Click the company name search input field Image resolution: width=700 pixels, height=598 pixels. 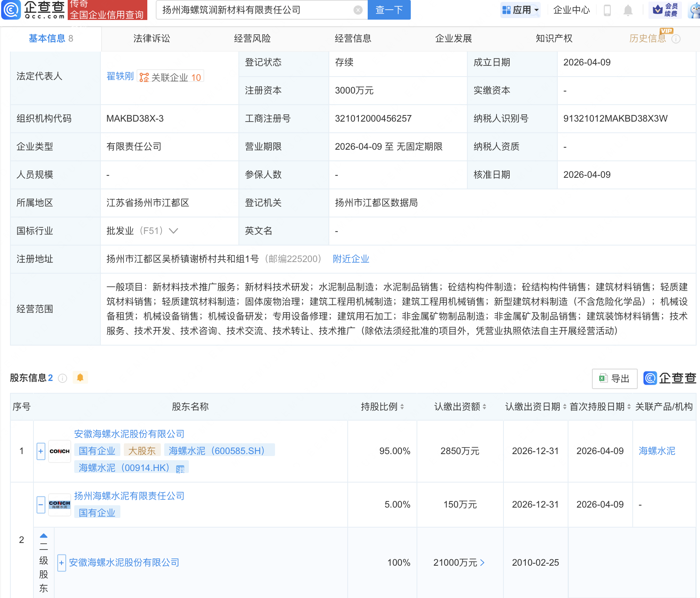(254, 10)
